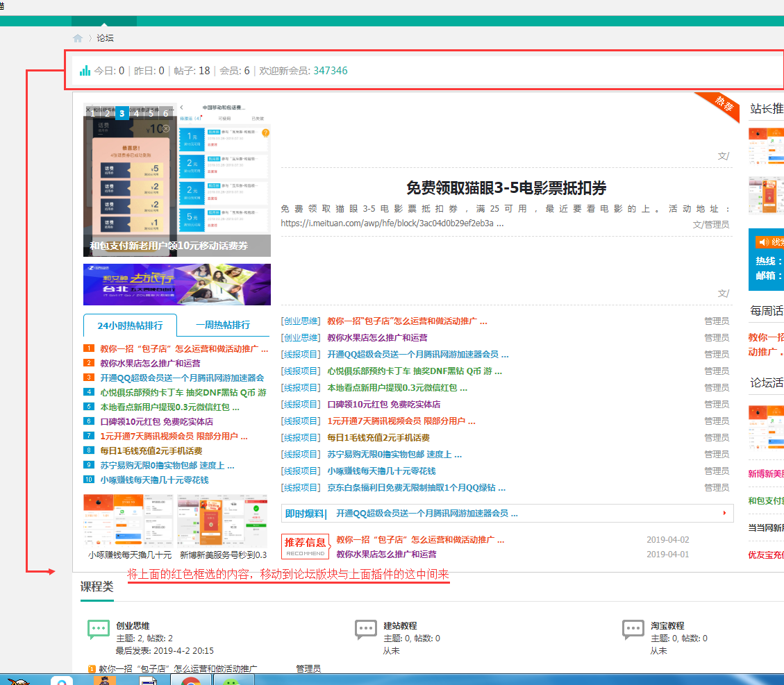Image resolution: width=784 pixels, height=685 pixels.
Task: Open hot rank 6 post 口碑领10元红包
Action: point(156,422)
